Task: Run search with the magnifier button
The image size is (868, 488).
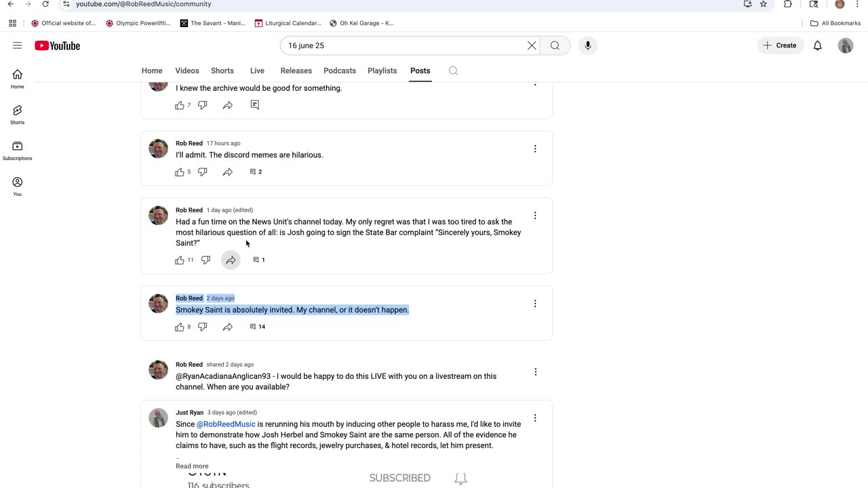Action: (x=555, y=45)
